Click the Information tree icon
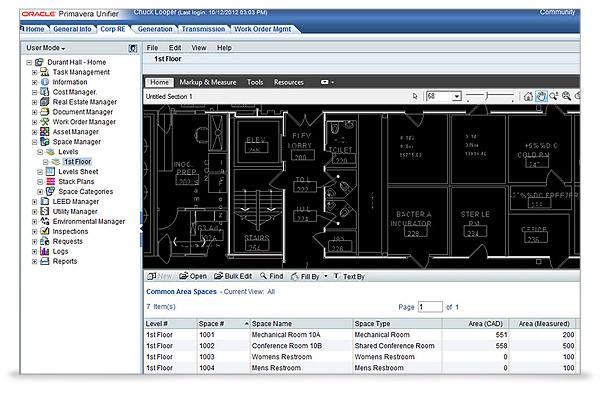 [45, 82]
